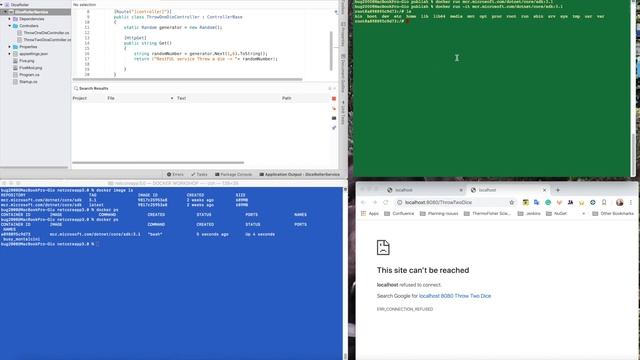Open the Chrome profile avatar

620,202
